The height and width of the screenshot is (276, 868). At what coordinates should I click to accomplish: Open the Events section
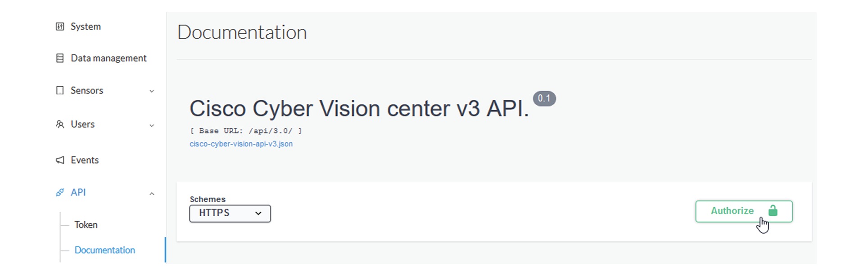84,160
